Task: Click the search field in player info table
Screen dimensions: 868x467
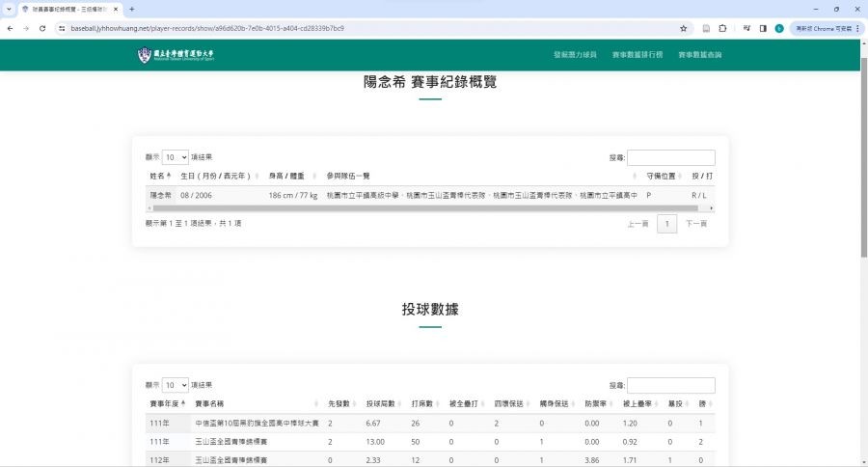Action: click(671, 157)
